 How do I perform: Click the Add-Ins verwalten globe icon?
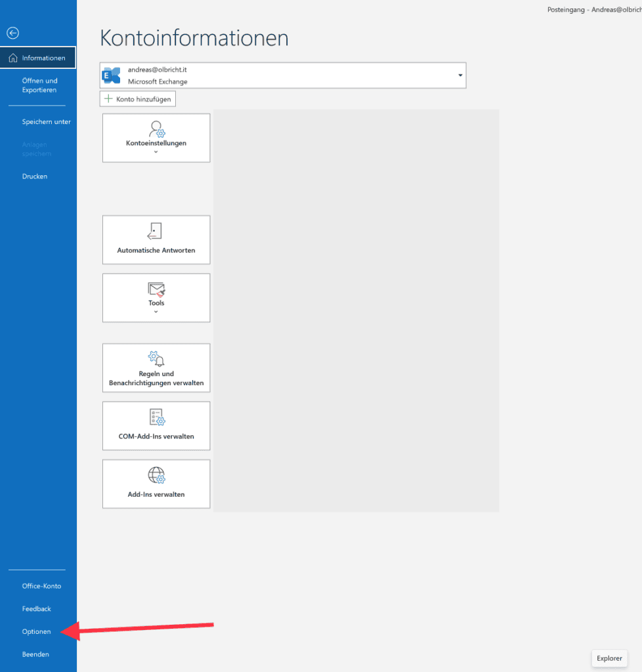coord(156,475)
